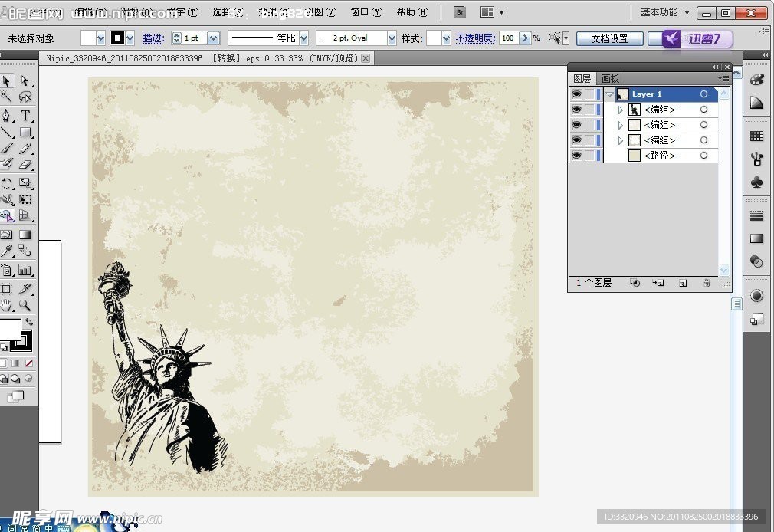Open the 窗口(W) menu

pos(366,12)
